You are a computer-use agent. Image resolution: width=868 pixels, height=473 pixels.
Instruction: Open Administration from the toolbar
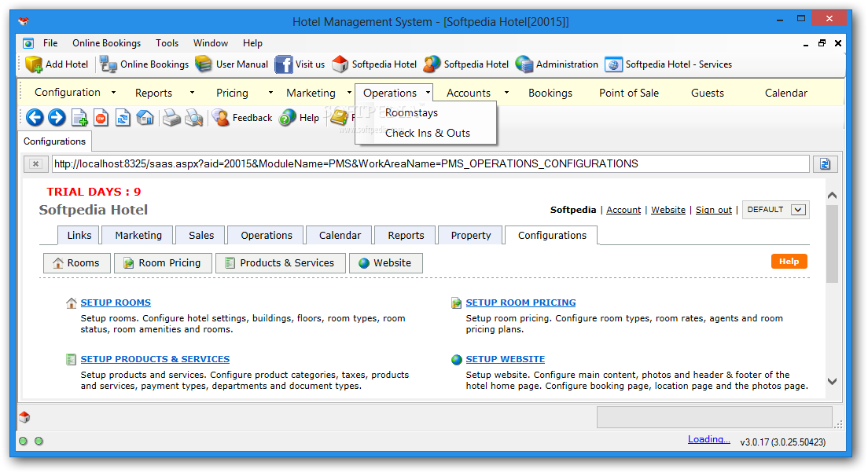coord(557,64)
